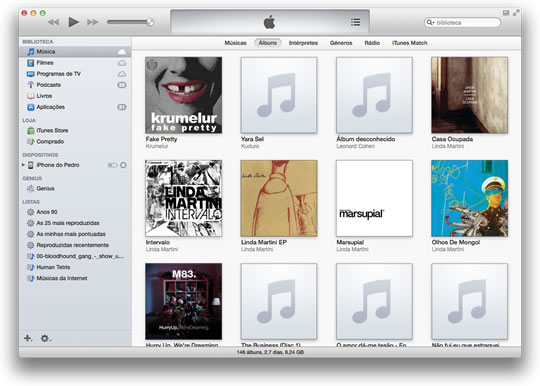Click the Krumelur artist name
Screen dimensions: 540x386
point(157,146)
